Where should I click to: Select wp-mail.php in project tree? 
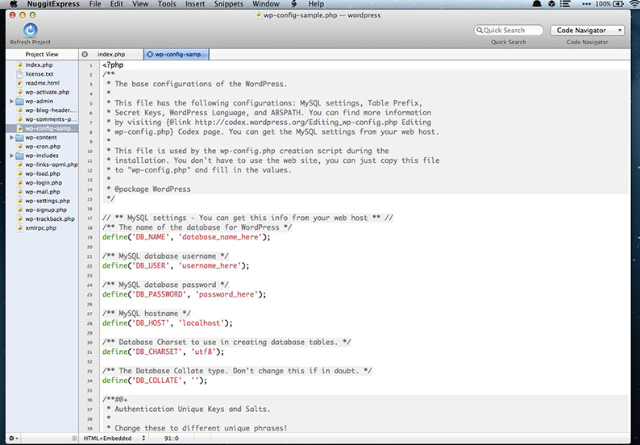click(43, 191)
